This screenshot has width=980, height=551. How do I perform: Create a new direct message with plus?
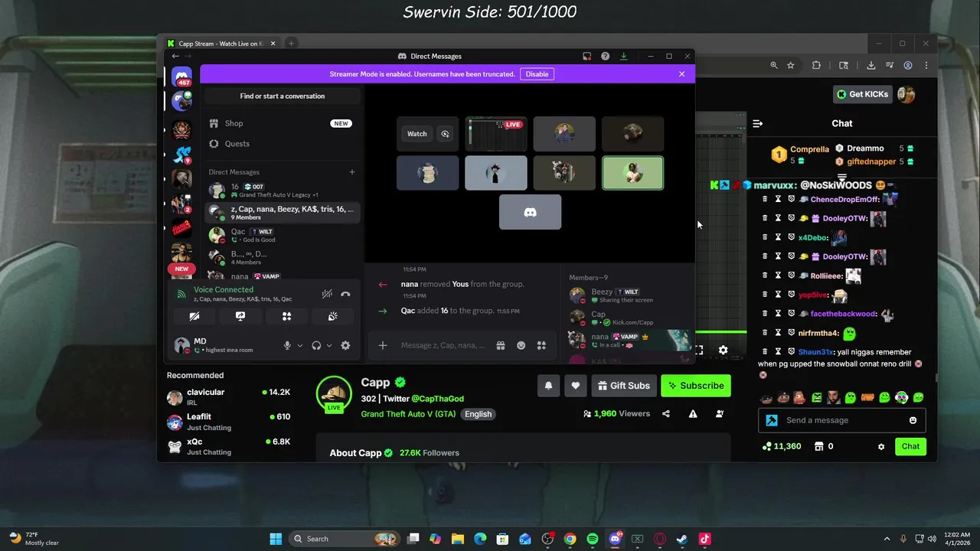(352, 172)
